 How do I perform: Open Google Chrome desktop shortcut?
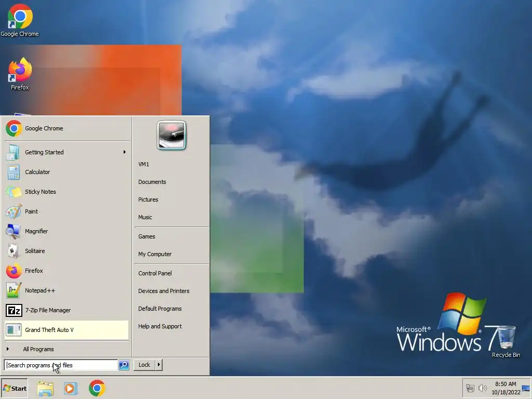[20, 20]
